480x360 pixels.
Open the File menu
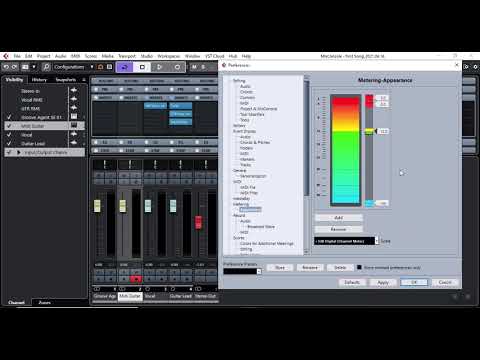(17, 56)
